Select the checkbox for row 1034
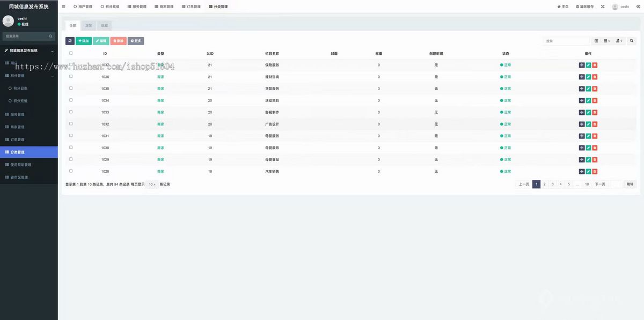Screen dimensions: 644x320 coord(71,100)
